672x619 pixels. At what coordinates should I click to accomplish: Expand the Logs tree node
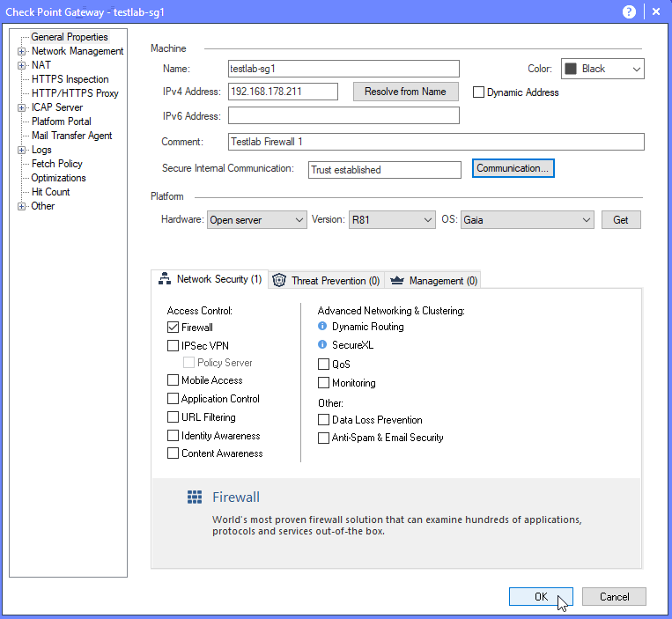tap(21, 150)
